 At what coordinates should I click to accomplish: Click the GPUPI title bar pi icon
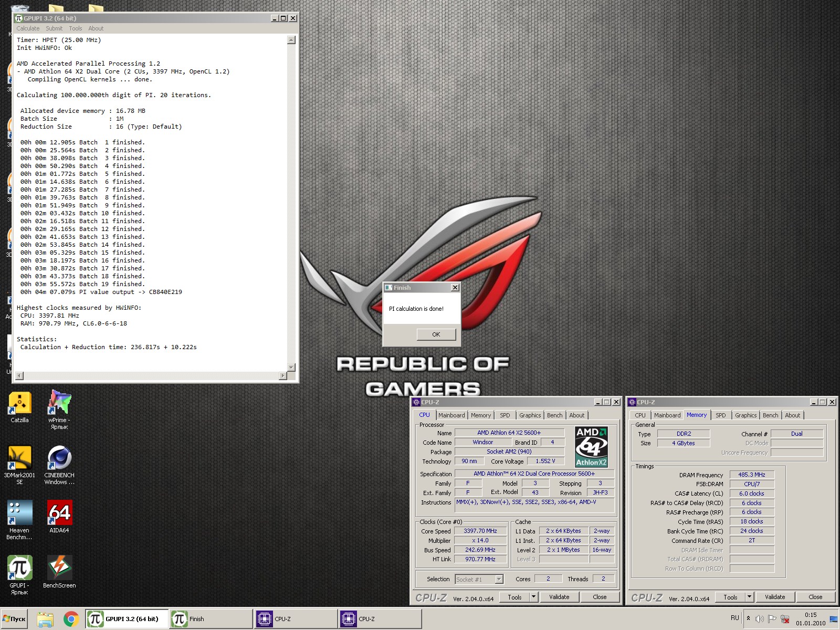pos(19,18)
